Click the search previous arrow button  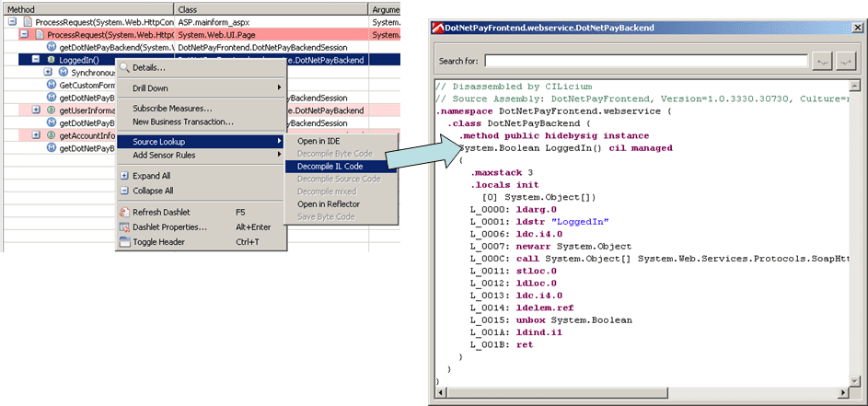[822, 61]
